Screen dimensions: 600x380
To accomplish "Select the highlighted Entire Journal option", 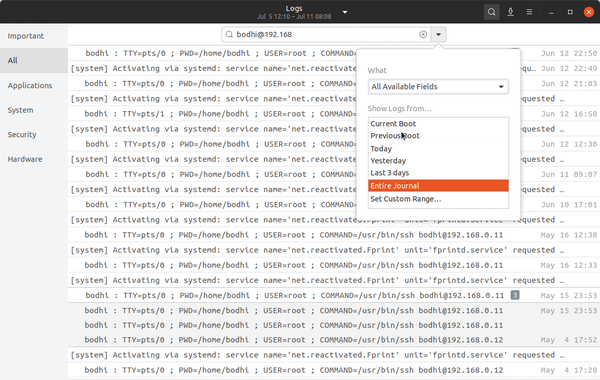I will click(x=438, y=186).
